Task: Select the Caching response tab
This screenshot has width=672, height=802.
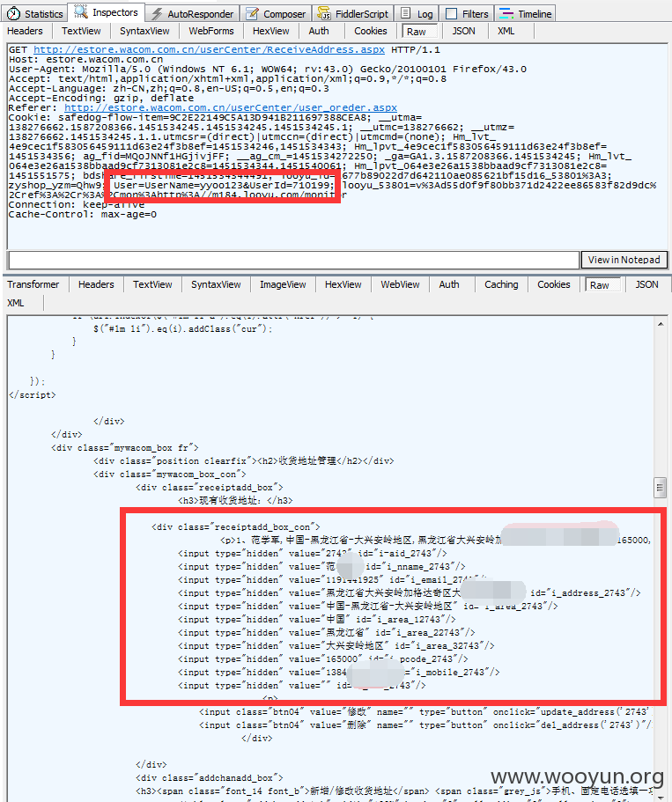Action: click(501, 285)
